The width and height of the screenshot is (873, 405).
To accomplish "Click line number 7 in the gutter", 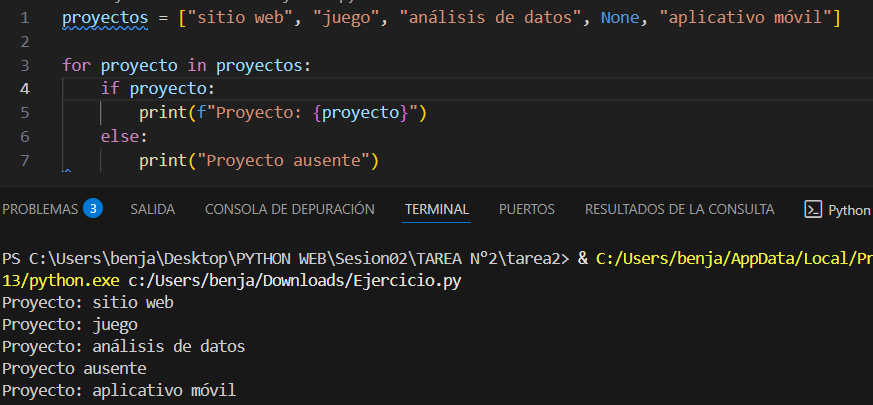I will pyautogui.click(x=24, y=159).
